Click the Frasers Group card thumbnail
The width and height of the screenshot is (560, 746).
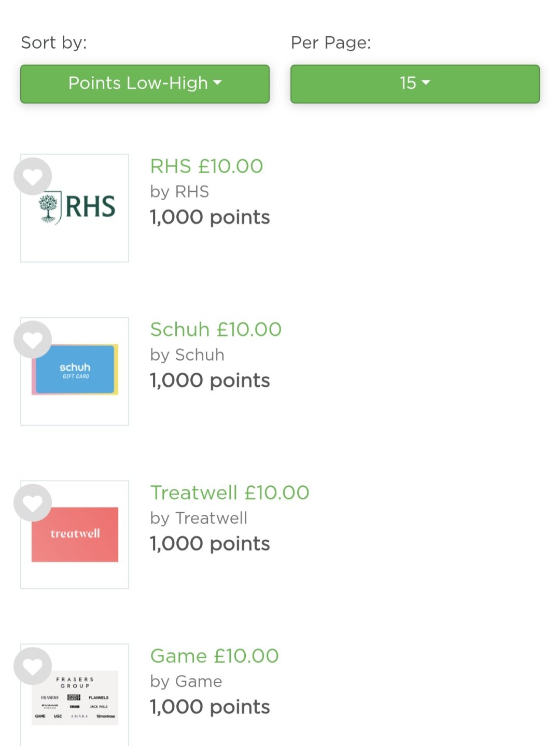point(75,698)
